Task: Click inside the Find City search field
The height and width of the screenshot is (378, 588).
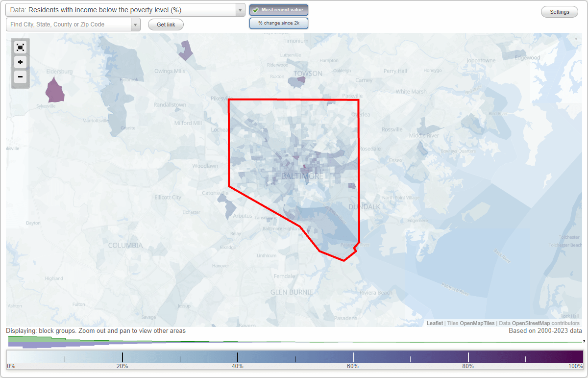Action: pos(69,24)
